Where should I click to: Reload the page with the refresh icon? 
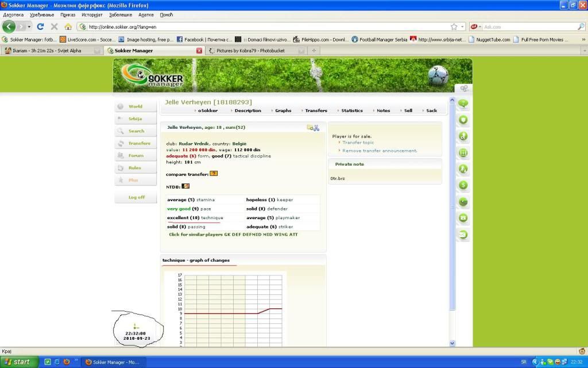41,26
